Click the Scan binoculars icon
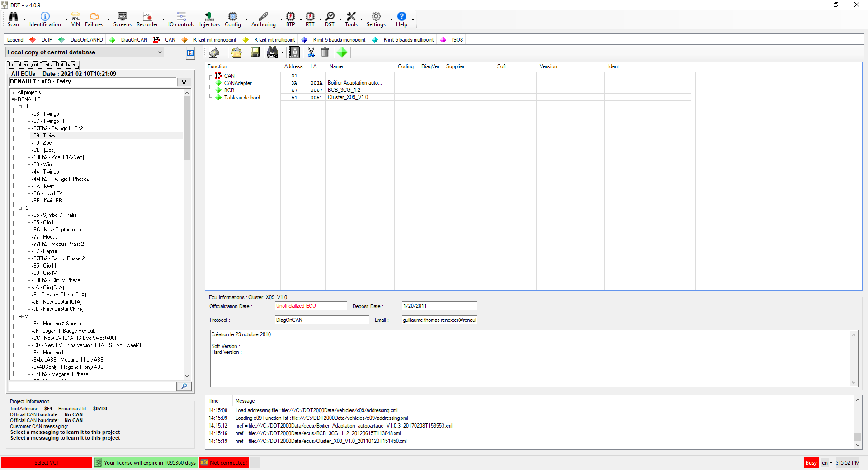Viewport: 868px width, 470px height. click(13, 17)
